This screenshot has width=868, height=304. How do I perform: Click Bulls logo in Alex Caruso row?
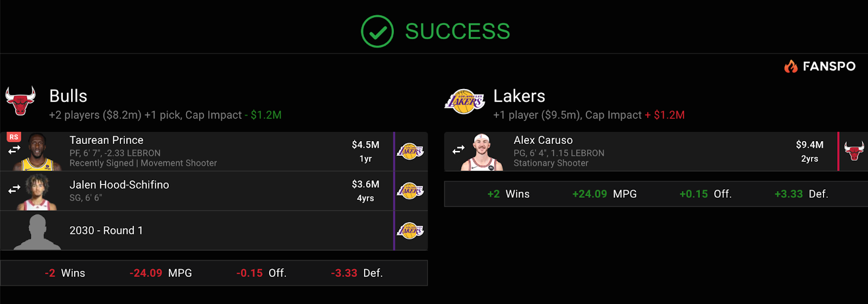point(854,151)
